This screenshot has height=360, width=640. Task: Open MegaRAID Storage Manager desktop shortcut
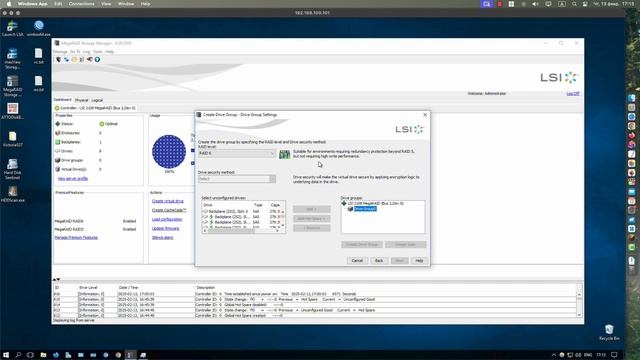[x=12, y=86]
